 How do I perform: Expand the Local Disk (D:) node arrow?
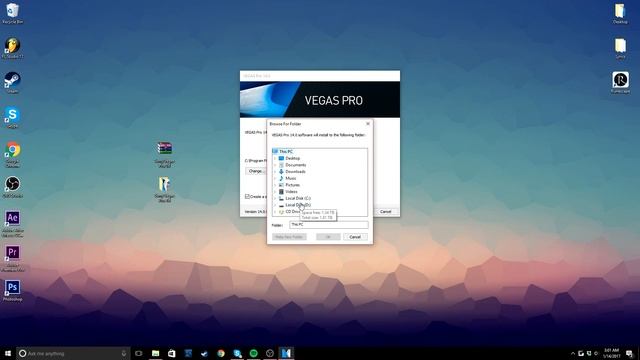275,205
